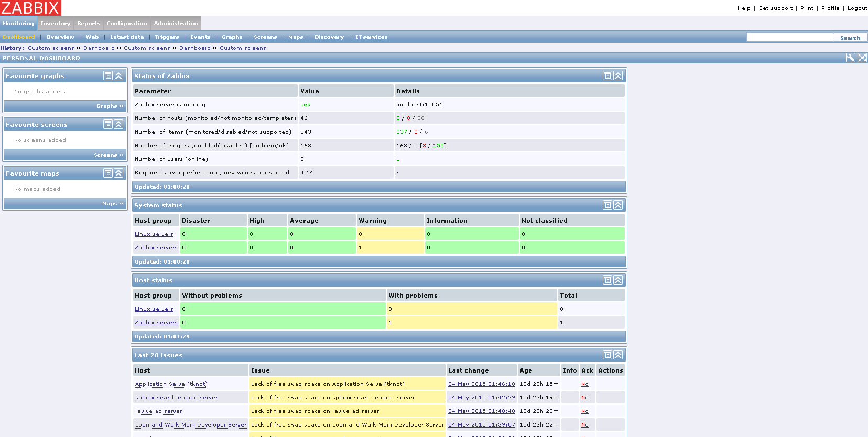Collapse the Host status widget

click(618, 280)
